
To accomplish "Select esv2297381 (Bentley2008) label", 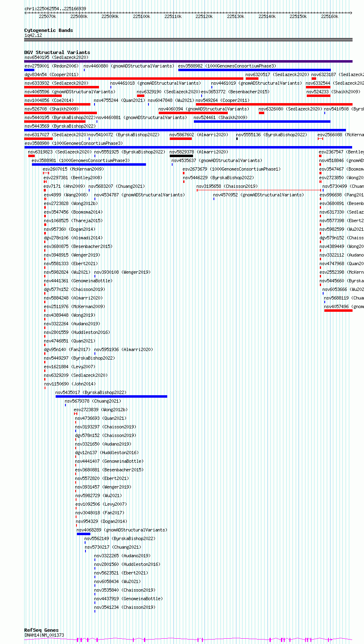I will tap(73, 178).
